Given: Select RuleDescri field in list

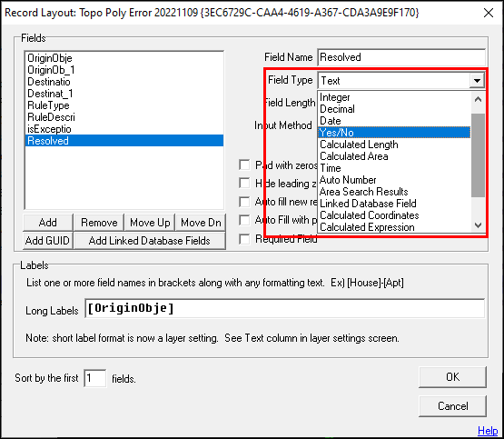Looking at the screenshot, I should coord(124,117).
